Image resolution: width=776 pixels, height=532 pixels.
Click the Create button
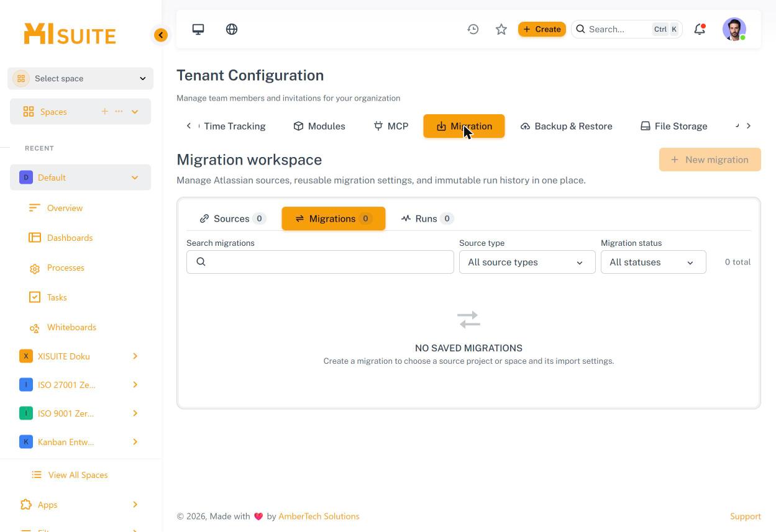542,29
